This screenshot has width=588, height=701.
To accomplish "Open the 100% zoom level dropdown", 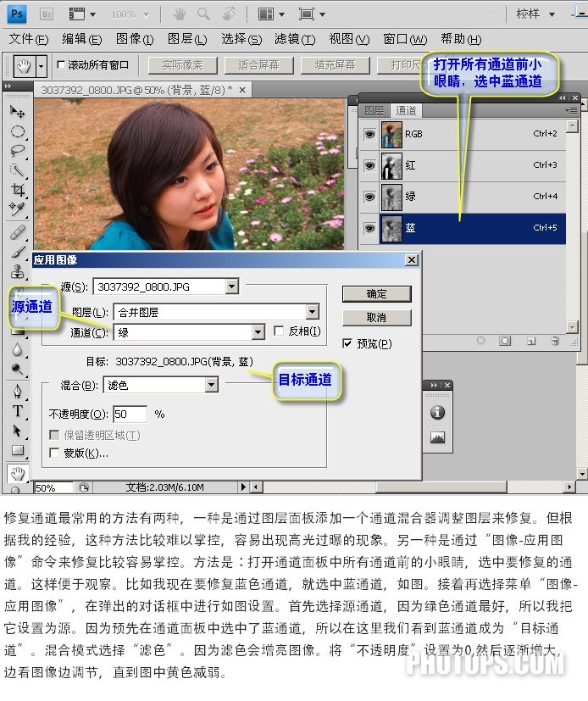I will (146, 14).
